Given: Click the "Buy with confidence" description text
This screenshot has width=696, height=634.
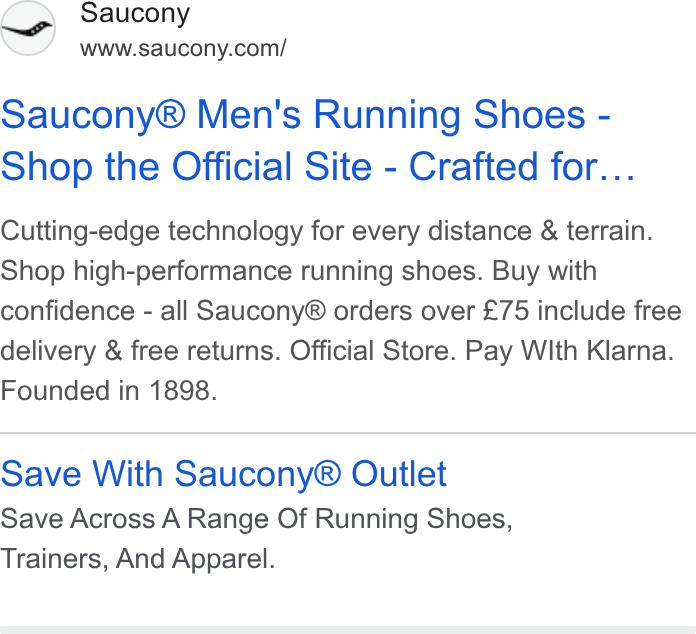Looking at the screenshot, I should (x=298, y=291).
